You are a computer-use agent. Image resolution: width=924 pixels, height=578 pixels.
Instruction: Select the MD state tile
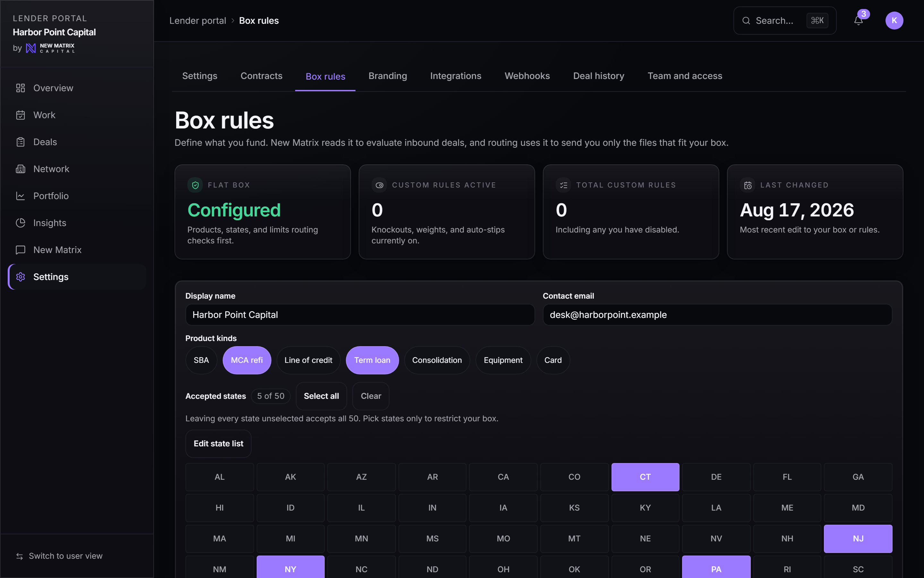coord(858,508)
